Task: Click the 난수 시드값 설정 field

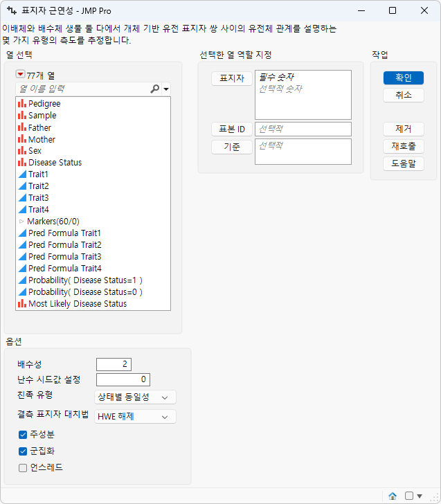Action: coord(123,379)
